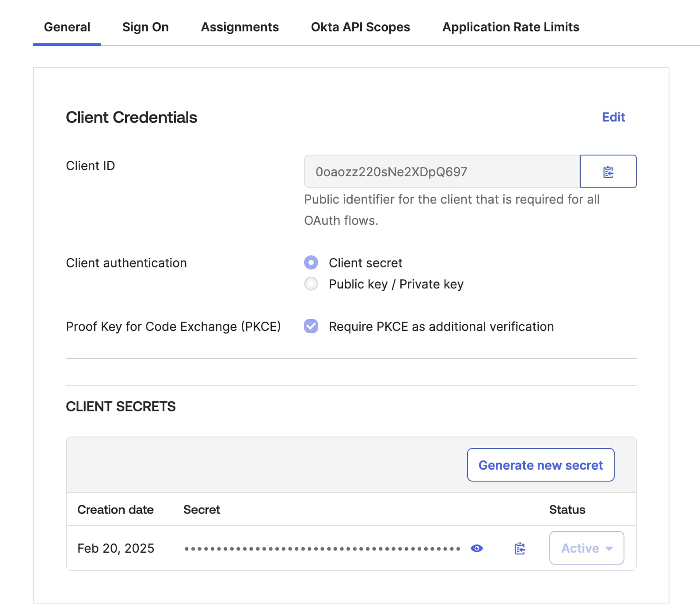Click the Public identifier help text

tap(452, 210)
